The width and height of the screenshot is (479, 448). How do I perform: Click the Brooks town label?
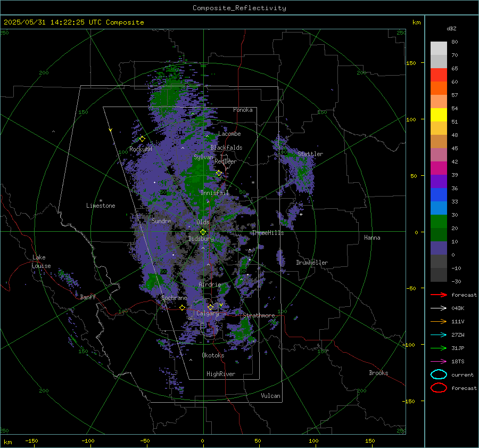click(x=378, y=372)
